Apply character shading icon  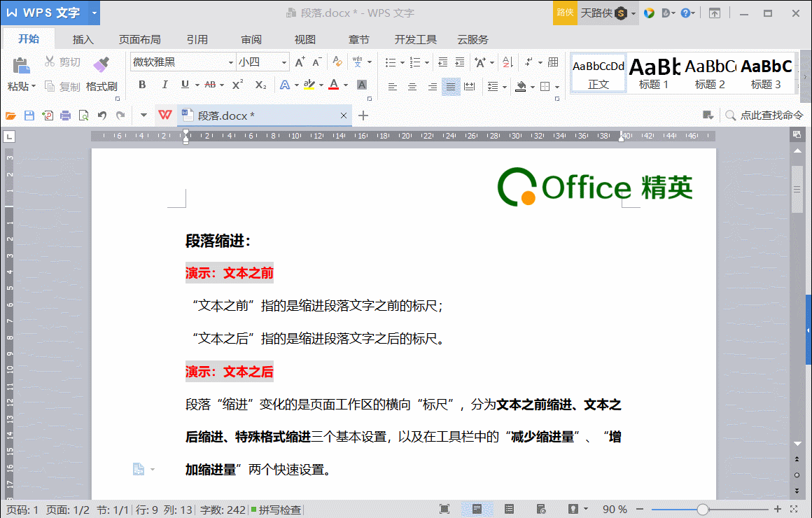pos(362,85)
